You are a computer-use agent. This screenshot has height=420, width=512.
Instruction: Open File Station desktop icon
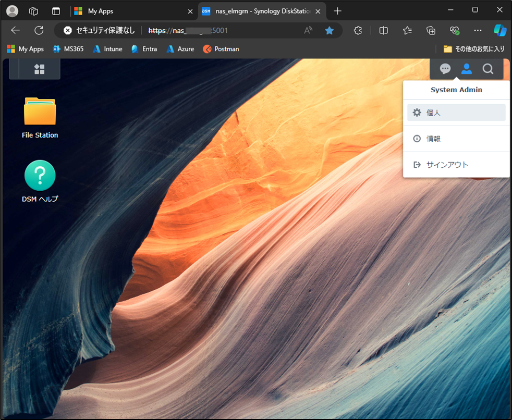point(40,118)
